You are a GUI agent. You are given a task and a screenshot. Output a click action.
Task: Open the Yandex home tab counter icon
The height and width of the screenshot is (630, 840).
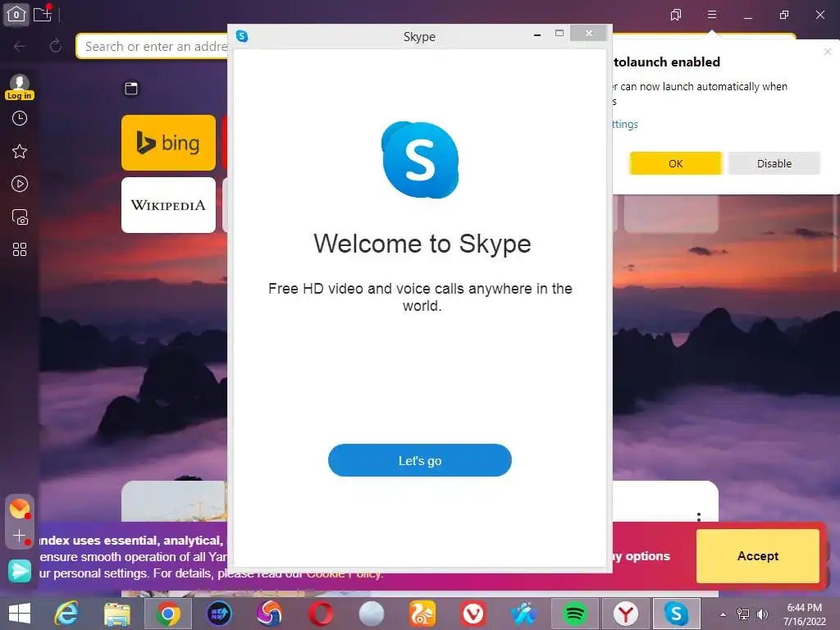click(16, 14)
